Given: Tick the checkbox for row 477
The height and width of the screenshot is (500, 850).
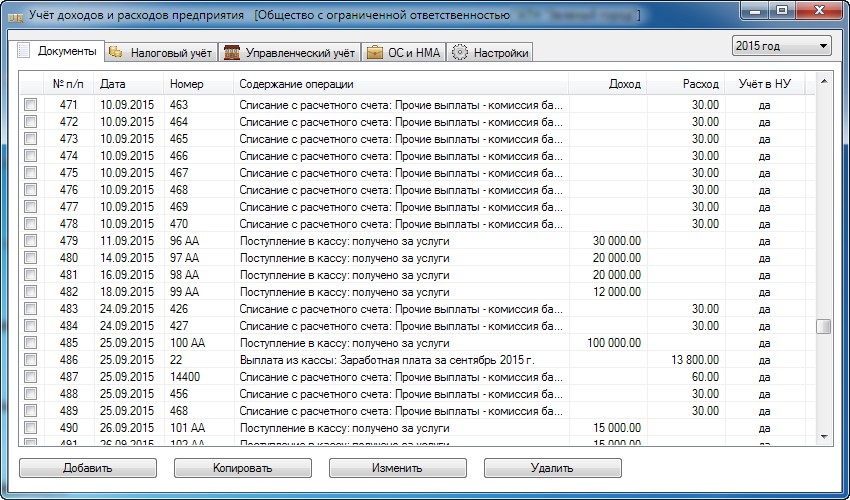Looking at the screenshot, I should pos(30,207).
